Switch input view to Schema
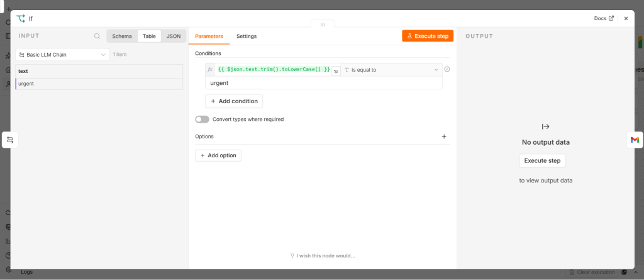The height and width of the screenshot is (280, 644). coord(122,36)
